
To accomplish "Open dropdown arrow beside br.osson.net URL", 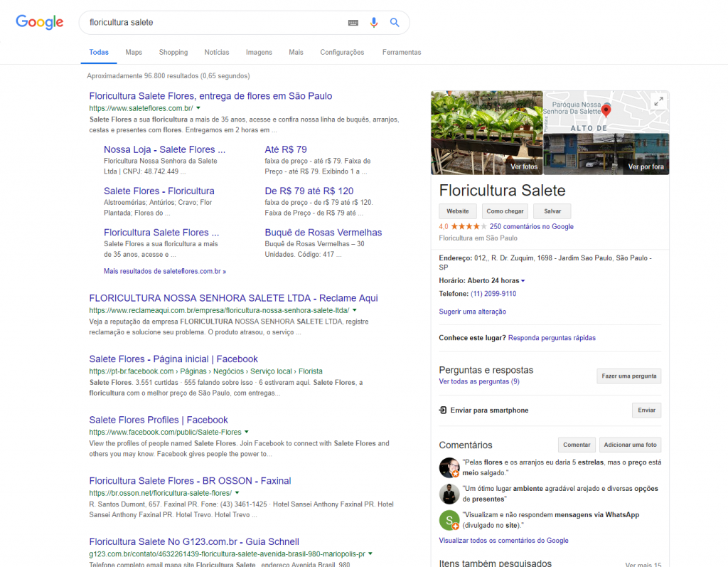I will point(237,492).
